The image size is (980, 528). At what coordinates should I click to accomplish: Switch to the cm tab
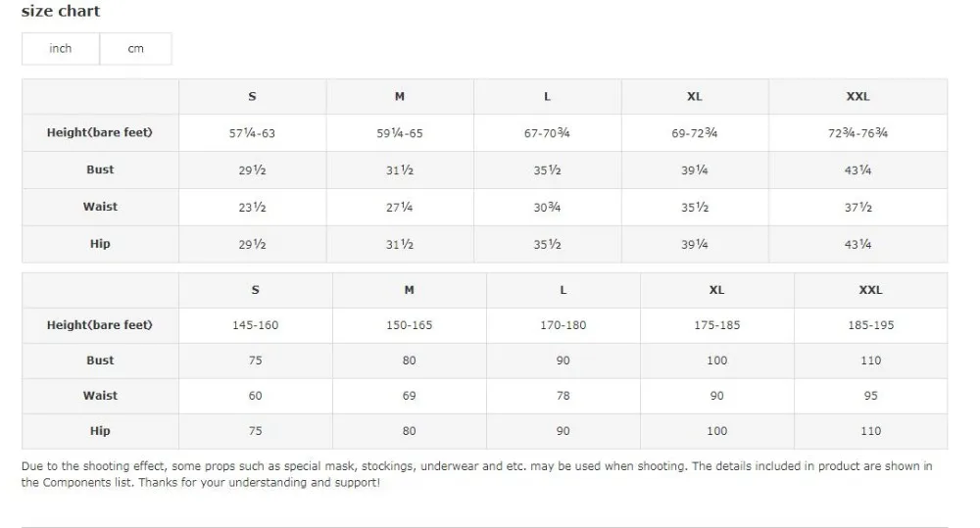pyautogui.click(x=135, y=49)
